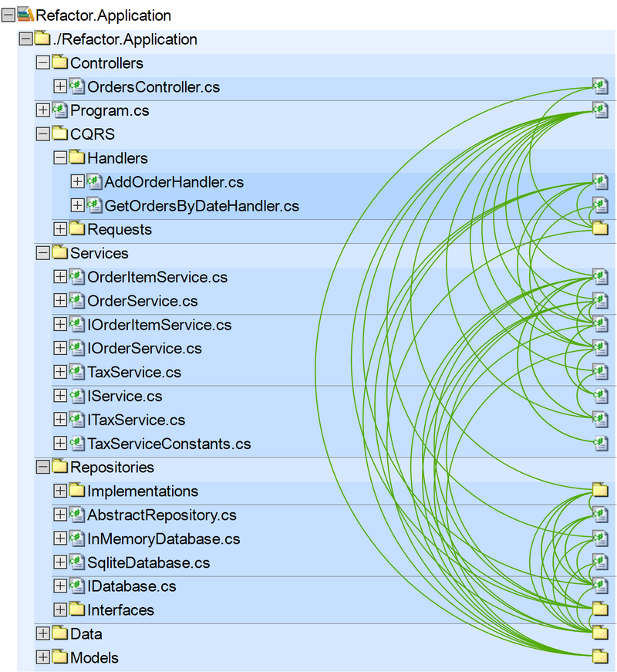Expand IOrderItemService.cs node
The image size is (617, 672).
click(x=59, y=325)
